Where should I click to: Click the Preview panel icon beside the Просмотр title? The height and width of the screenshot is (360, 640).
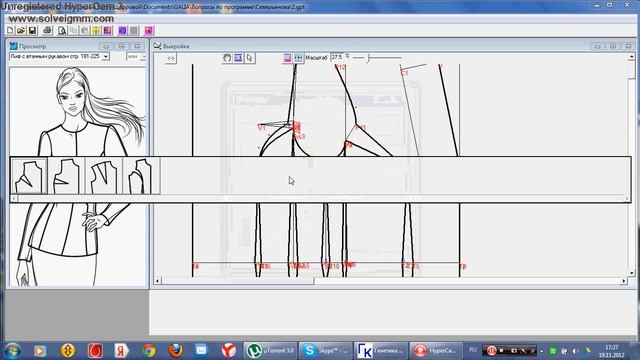click(x=13, y=46)
